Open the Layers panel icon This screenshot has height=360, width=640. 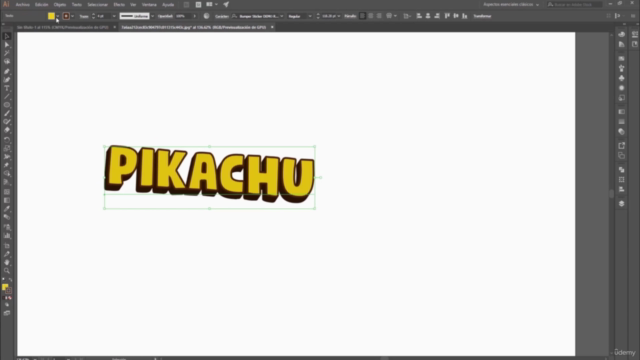point(621,204)
